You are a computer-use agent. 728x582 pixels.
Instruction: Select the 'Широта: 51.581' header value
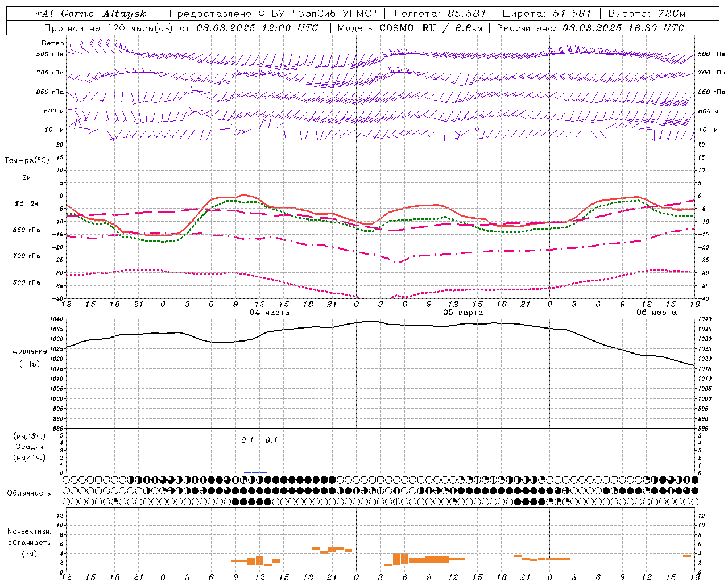pyautogui.click(x=547, y=14)
